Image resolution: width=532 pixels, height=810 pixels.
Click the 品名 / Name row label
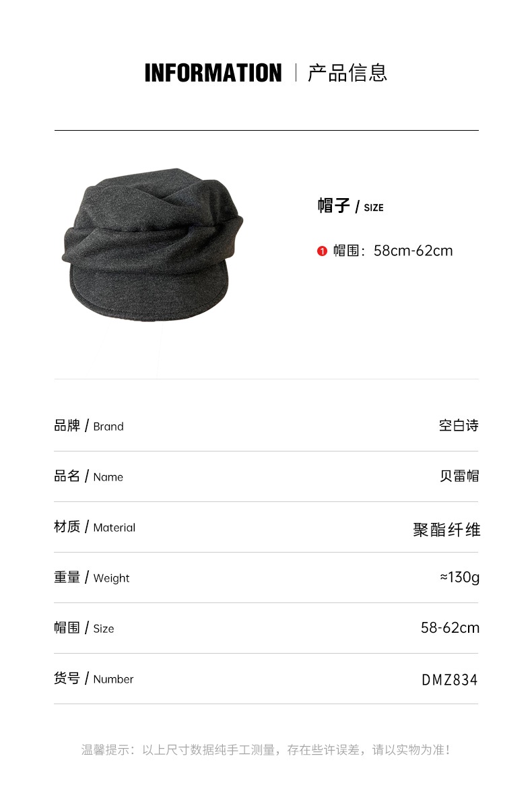pyautogui.click(x=88, y=476)
